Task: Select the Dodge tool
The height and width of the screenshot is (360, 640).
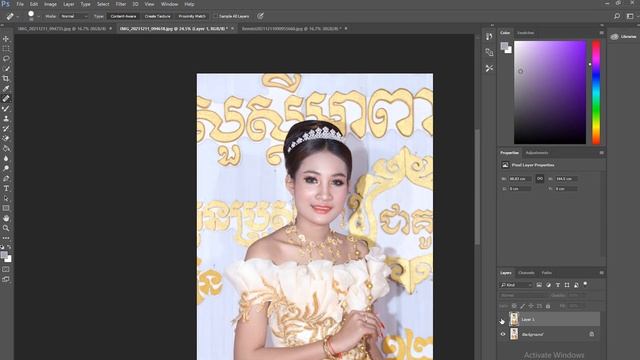Action: tap(6, 168)
